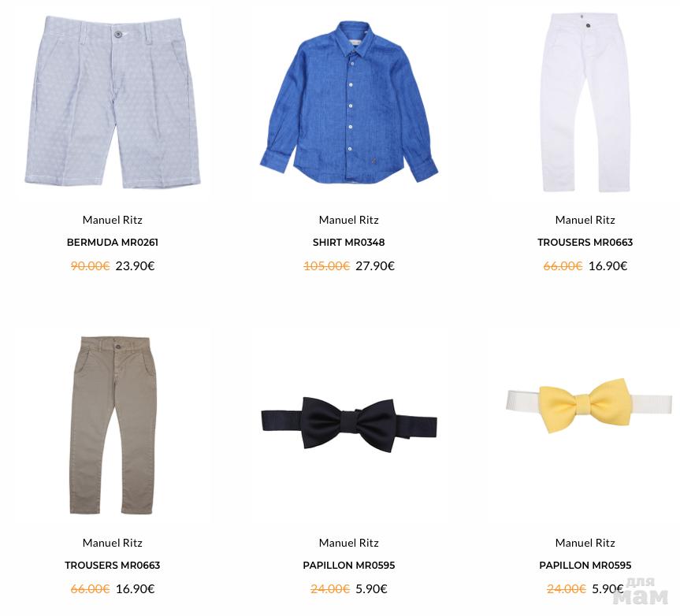This screenshot has width=680, height=616.
Task: Click PAPILLON MR0595 title under yellow bow tie
Action: click(x=585, y=566)
